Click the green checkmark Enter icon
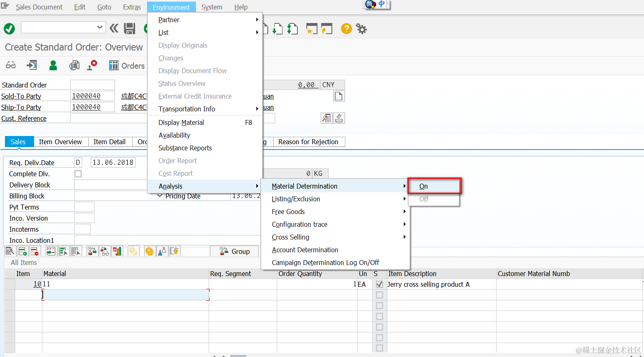This screenshot has height=357, width=644. tap(9, 29)
